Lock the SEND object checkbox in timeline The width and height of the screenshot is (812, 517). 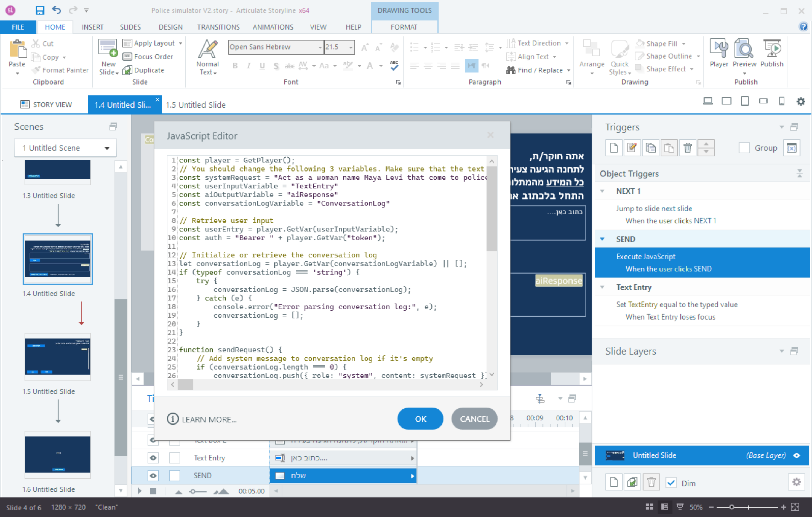pyautogui.click(x=174, y=475)
